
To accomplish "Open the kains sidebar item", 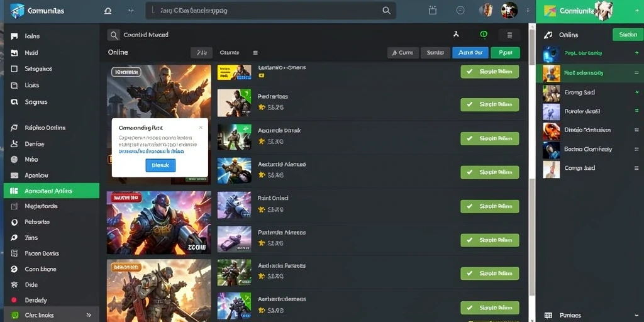I will (x=52, y=36).
